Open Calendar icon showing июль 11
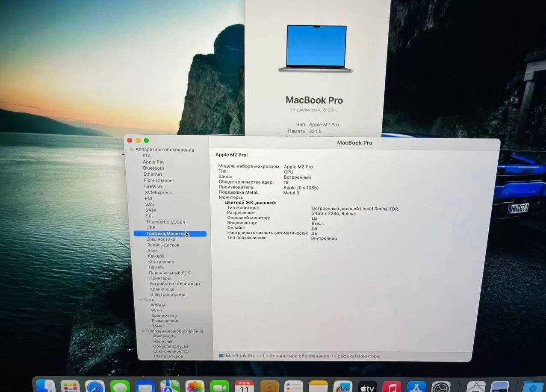Screen dimensions: 546x392 pos(245,387)
